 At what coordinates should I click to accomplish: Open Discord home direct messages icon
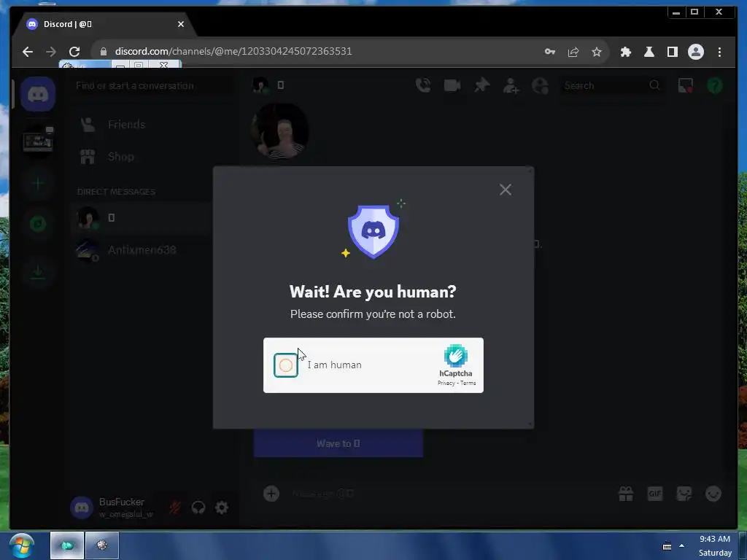coord(38,94)
